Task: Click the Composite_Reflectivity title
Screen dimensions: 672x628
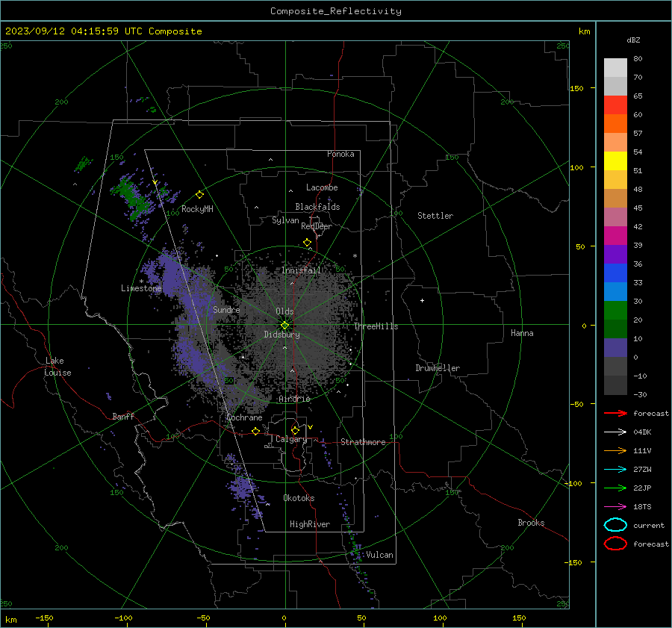Action: click(x=335, y=11)
